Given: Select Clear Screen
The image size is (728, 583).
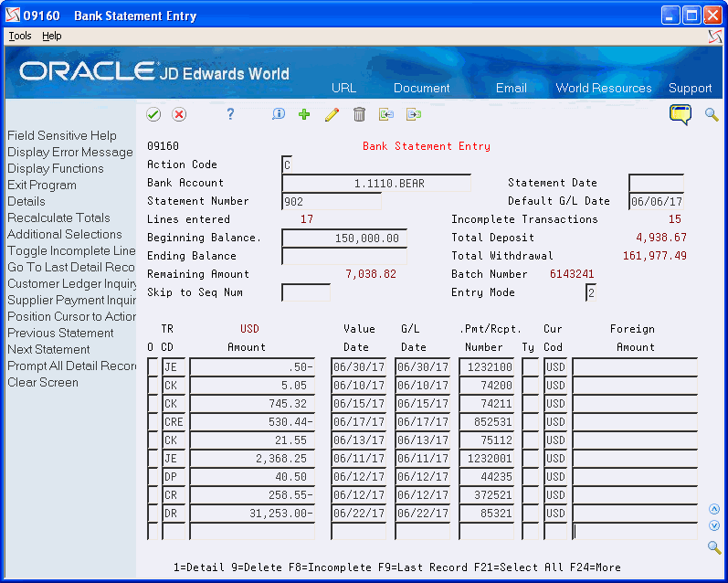Looking at the screenshot, I should tap(43, 382).
